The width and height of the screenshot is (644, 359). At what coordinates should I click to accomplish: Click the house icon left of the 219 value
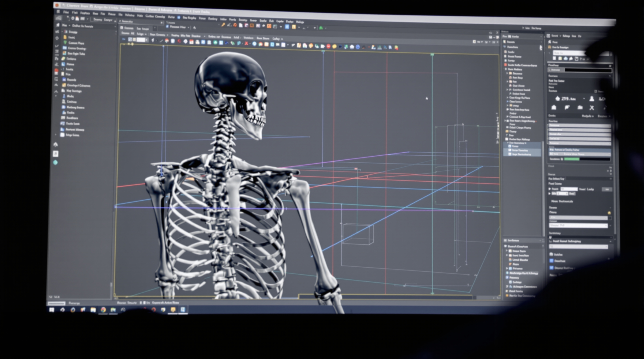pyautogui.click(x=557, y=99)
